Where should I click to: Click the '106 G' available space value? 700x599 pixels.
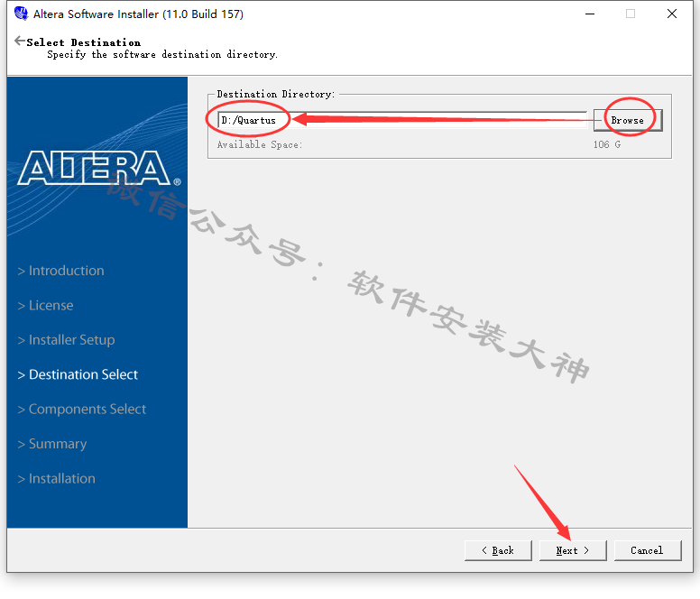607,144
